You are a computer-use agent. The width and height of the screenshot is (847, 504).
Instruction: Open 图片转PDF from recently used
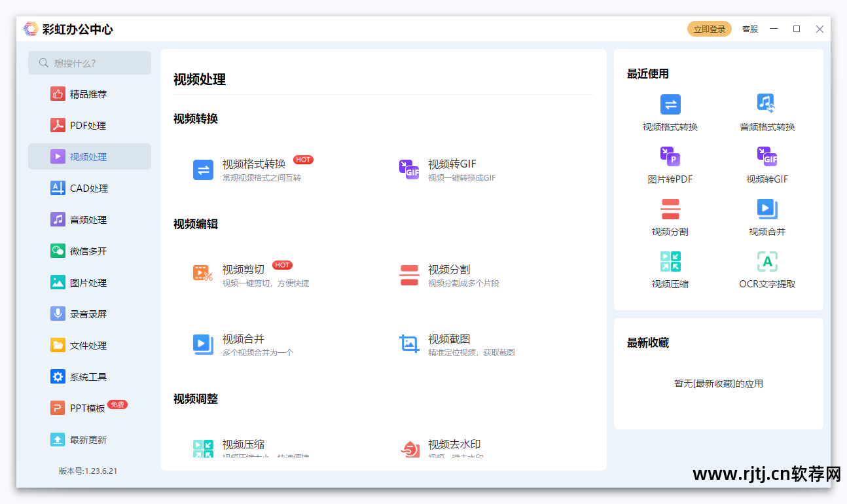click(670, 157)
